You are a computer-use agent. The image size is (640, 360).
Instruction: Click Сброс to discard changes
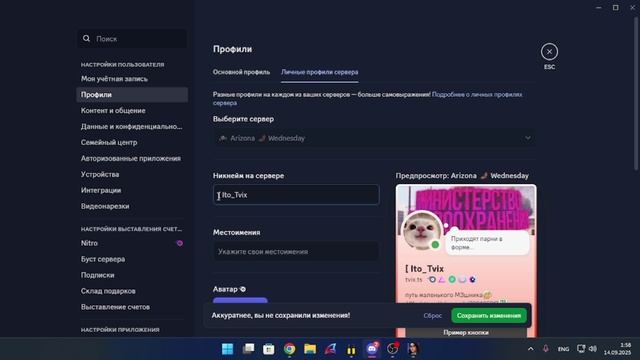click(433, 316)
